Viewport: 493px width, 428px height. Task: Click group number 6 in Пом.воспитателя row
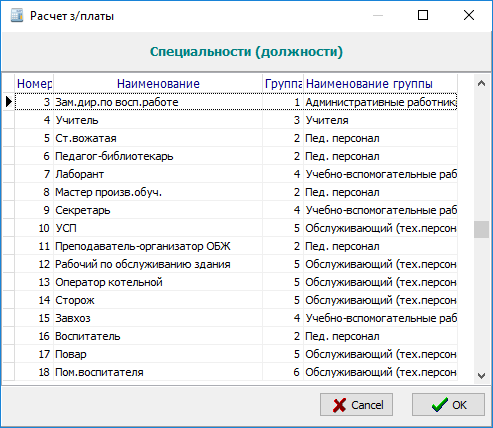[x=283, y=372]
